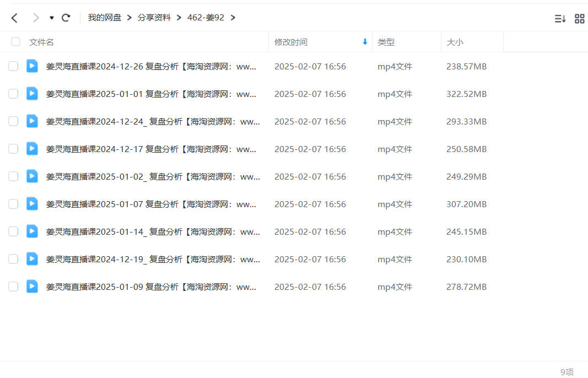Viewport: 588px width, 378px height.
Task: Select 462-姜92 breadcrumb folder
Action: 206,18
